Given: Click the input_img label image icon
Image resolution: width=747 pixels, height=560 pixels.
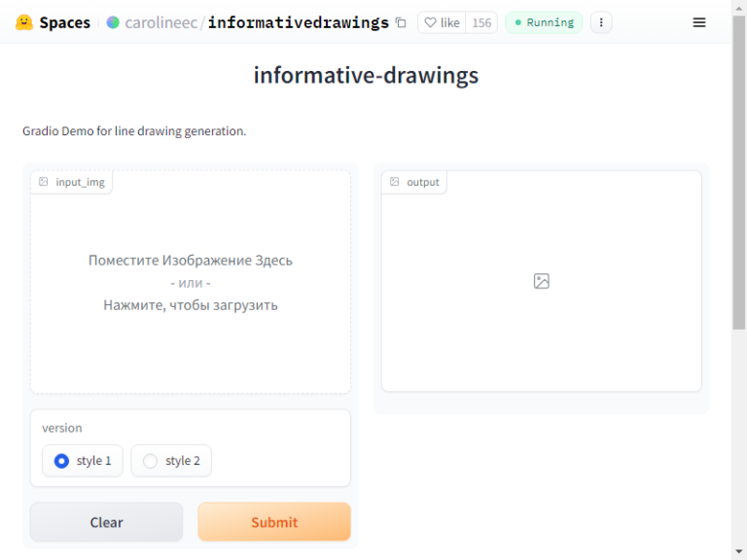Looking at the screenshot, I should 44,182.
